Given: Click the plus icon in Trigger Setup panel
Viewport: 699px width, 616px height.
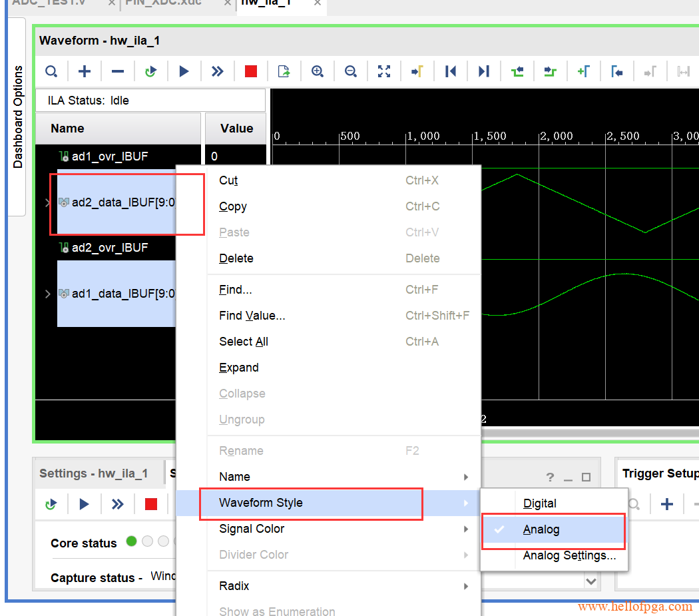Looking at the screenshot, I should coord(666,504).
